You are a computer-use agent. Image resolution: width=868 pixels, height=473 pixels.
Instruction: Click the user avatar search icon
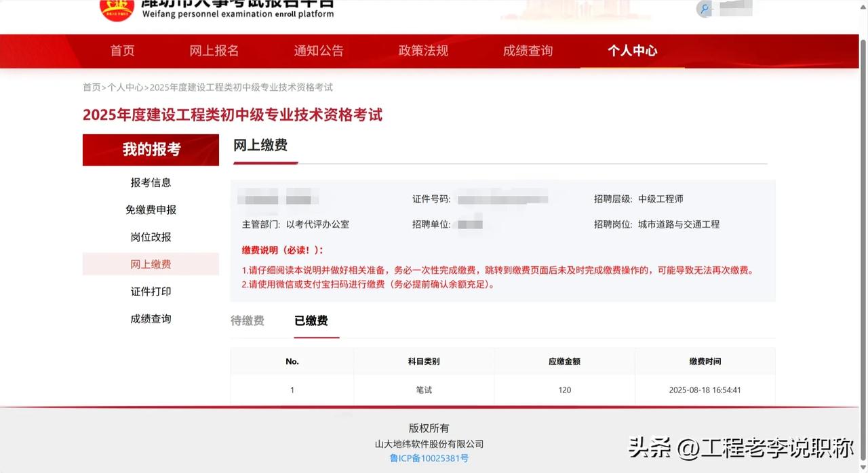[x=705, y=9]
